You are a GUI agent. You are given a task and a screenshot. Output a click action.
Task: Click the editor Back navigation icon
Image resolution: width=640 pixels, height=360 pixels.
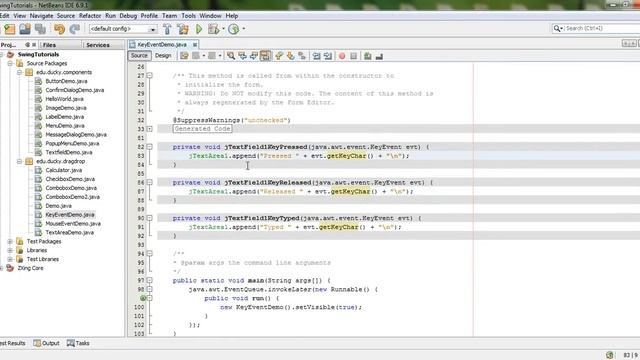[x=196, y=56]
